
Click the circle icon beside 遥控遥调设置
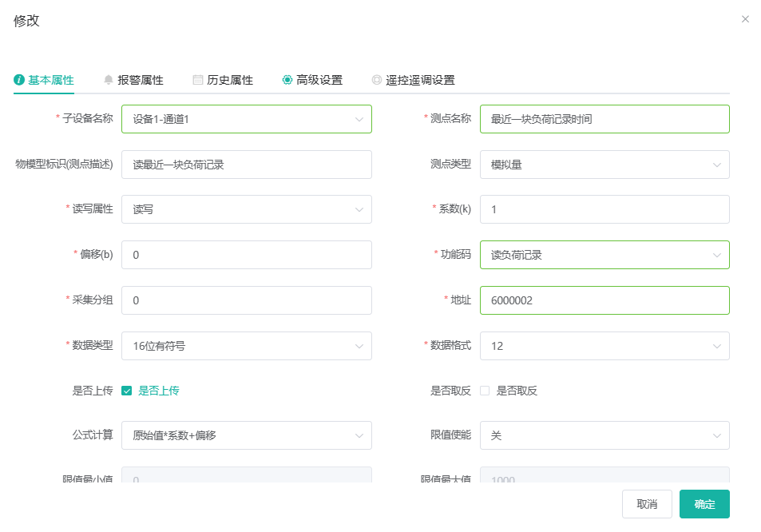tap(377, 80)
